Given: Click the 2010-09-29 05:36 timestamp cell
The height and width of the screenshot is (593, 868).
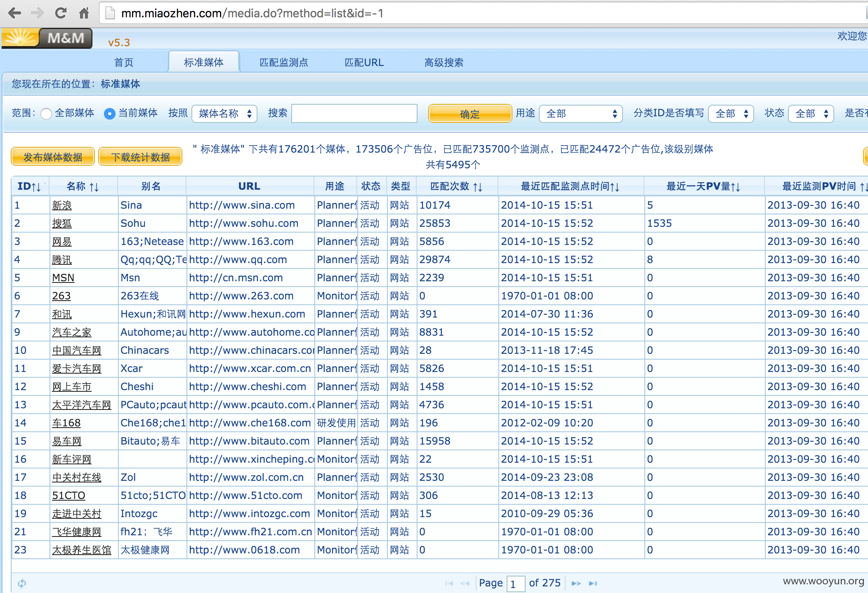Looking at the screenshot, I should (571, 513).
